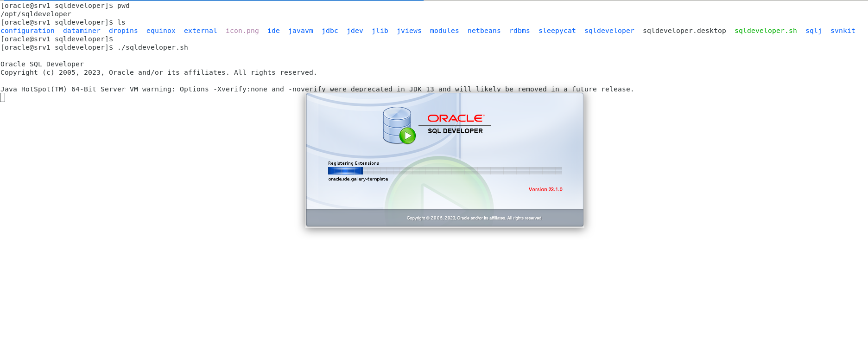Click the 'SQL DEVELOPER' splash title

pos(455,131)
